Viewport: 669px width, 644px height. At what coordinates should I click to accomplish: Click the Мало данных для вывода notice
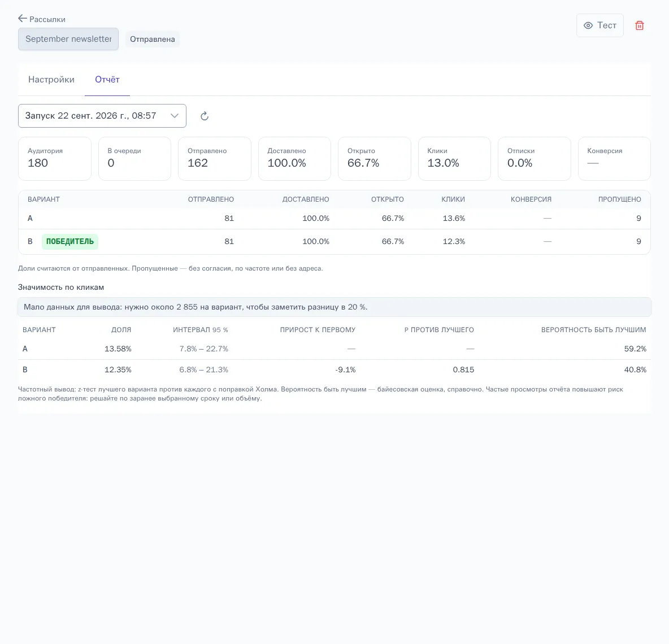pyautogui.click(x=334, y=307)
